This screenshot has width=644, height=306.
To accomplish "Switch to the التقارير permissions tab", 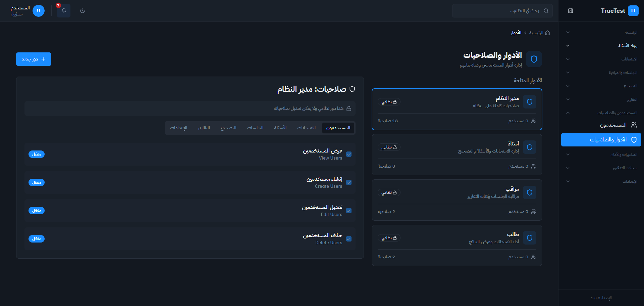I will pyautogui.click(x=204, y=128).
